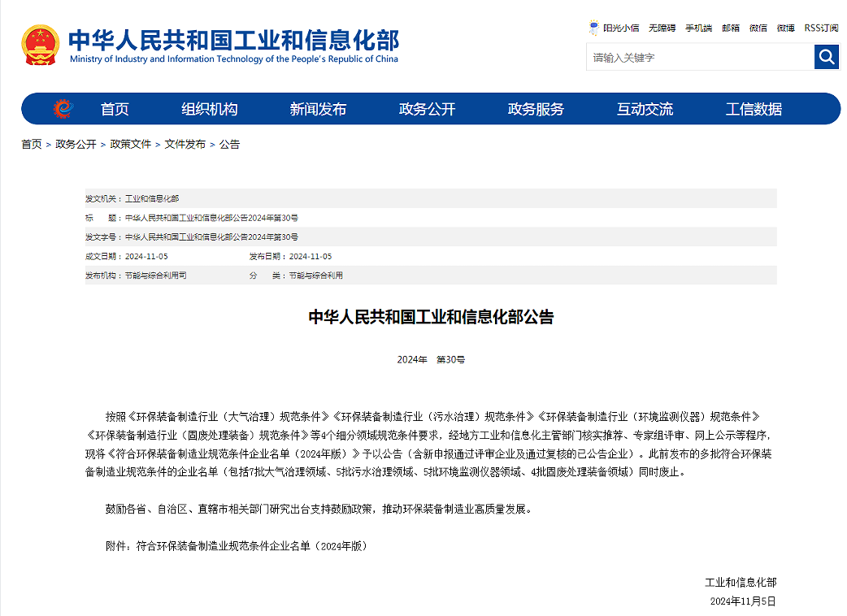Click 文件发布 breadcrumb link
Viewport: 847px width, 616px height.
185,145
